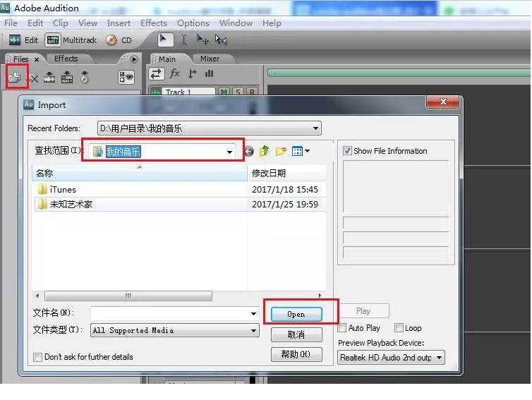Expand the 文件名 filename dropdown arrow
The height and width of the screenshot is (400, 532).
253,313
